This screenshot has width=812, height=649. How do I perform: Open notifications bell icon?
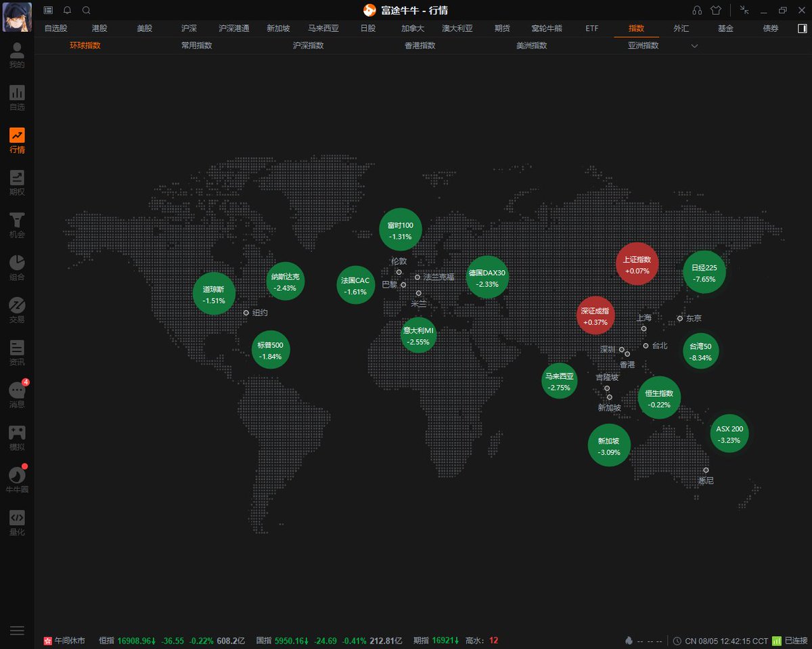67,10
